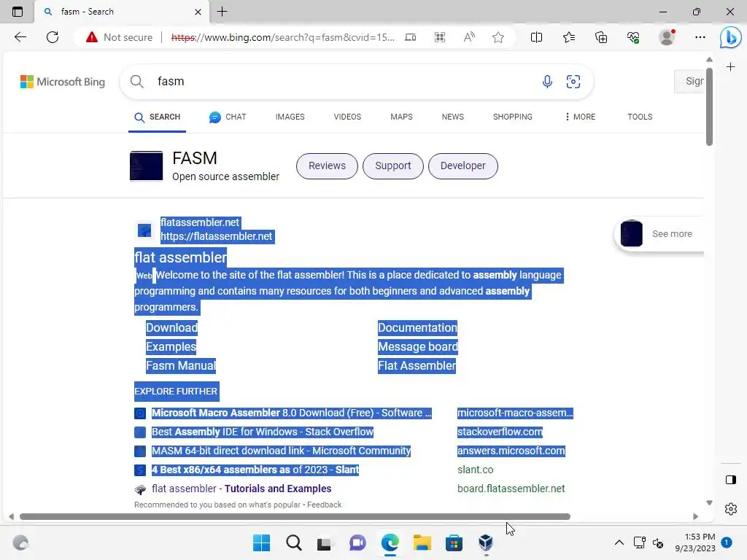
Task: Go to Microsoft Bing home logo
Action: [63, 82]
